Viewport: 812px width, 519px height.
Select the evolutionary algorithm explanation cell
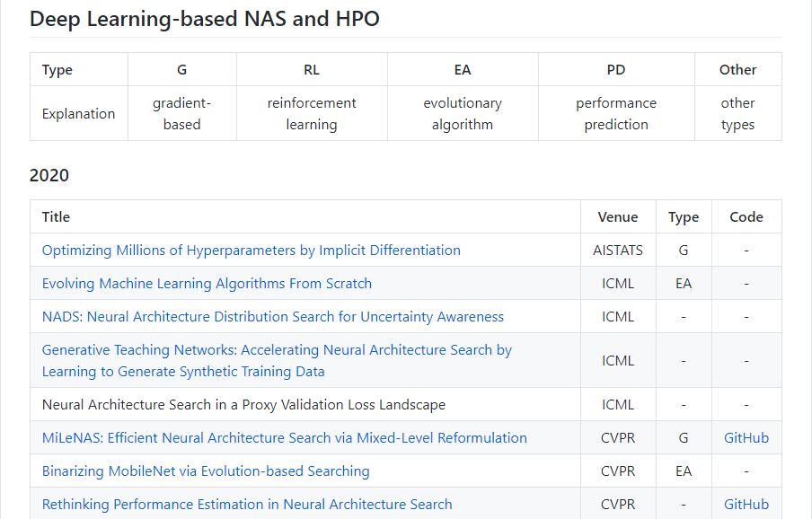pyautogui.click(x=463, y=114)
